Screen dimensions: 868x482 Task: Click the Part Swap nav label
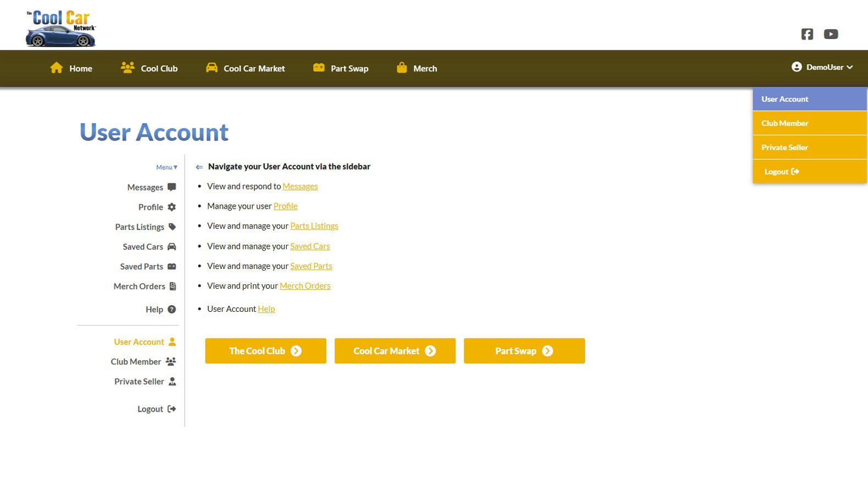pos(349,69)
